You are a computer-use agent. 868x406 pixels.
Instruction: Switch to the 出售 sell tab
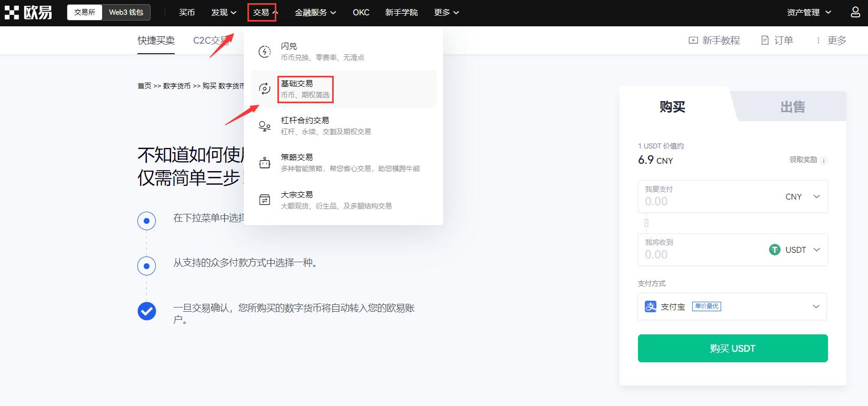point(792,107)
